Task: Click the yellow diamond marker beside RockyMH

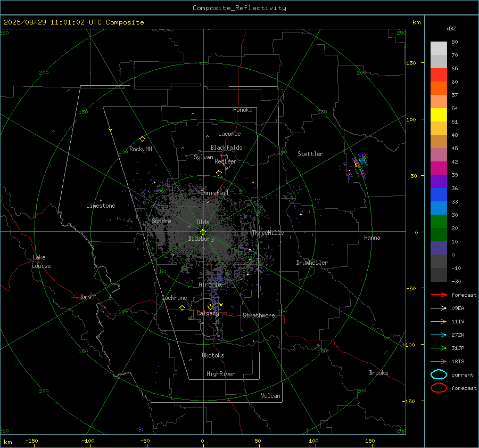Action: click(x=142, y=139)
